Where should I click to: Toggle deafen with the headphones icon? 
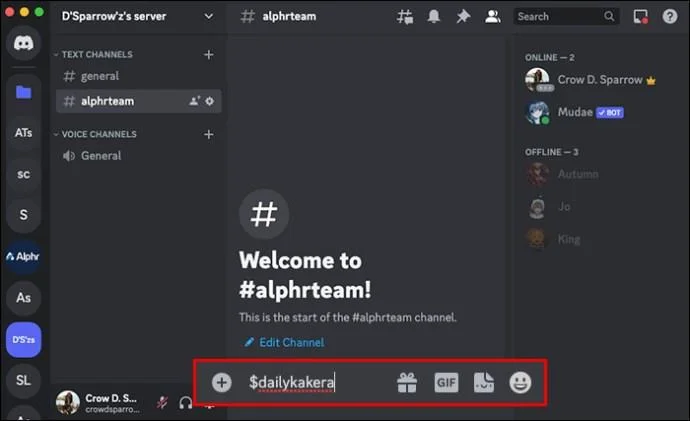coord(186,403)
